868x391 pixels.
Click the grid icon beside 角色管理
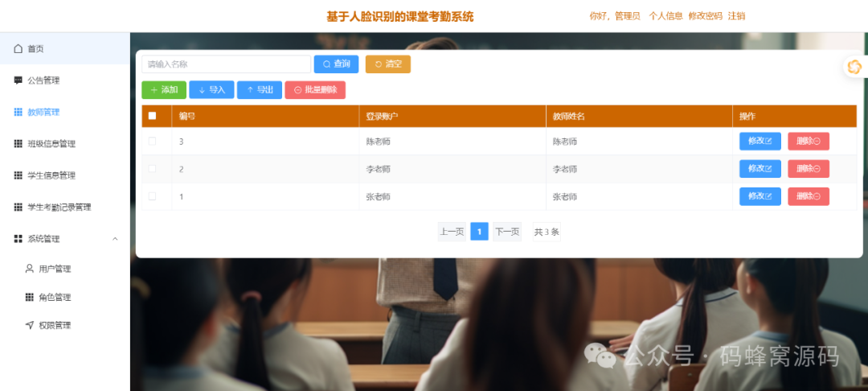[30, 297]
